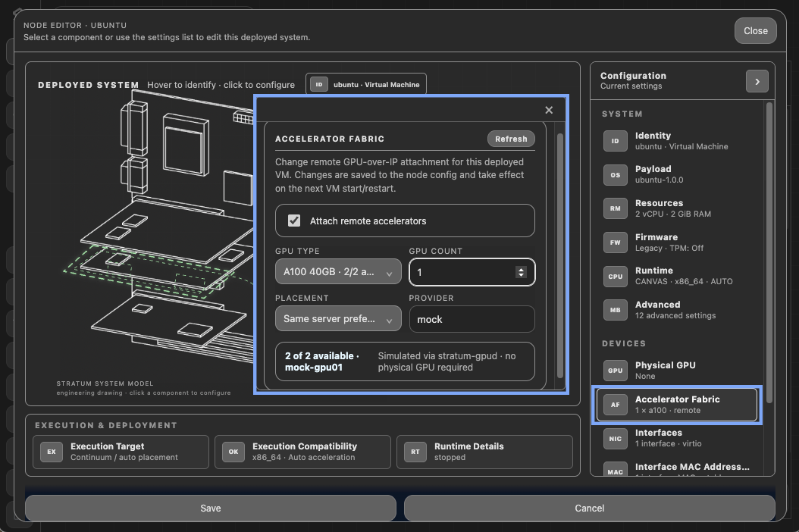799x532 pixels.
Task: Click the 'SYSTEM' section label
Action: click(x=622, y=114)
